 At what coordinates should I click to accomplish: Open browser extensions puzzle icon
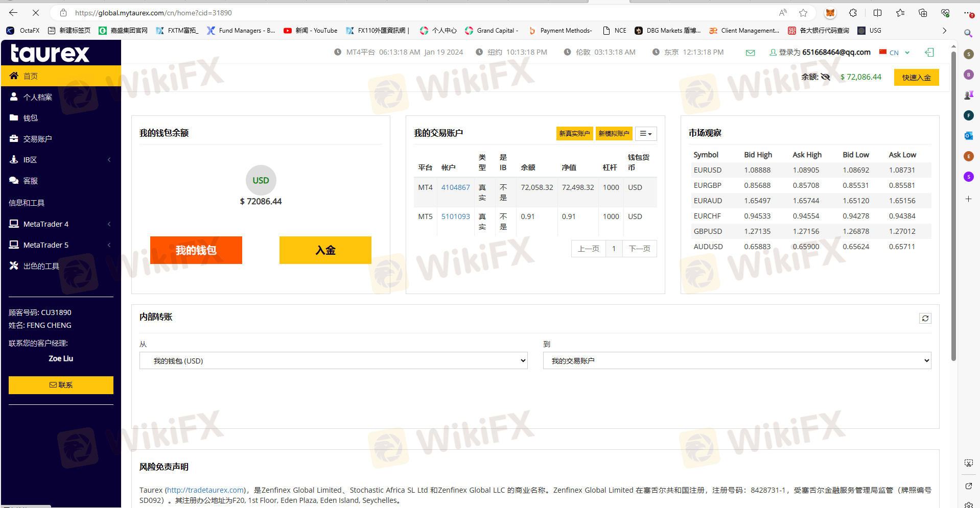click(x=853, y=13)
